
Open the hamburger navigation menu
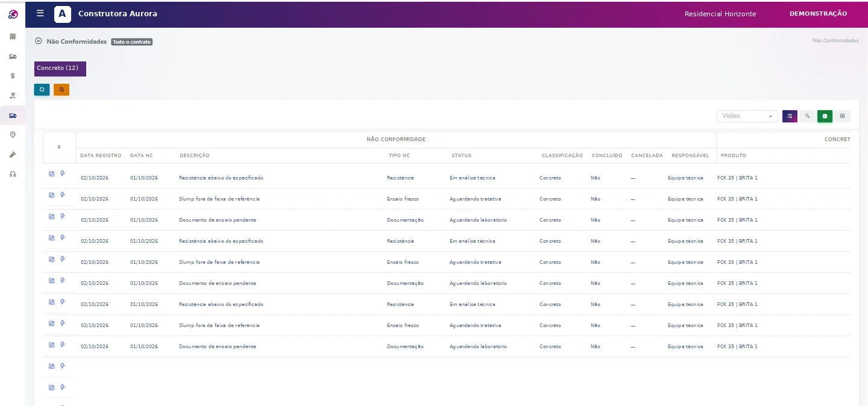(x=40, y=13)
